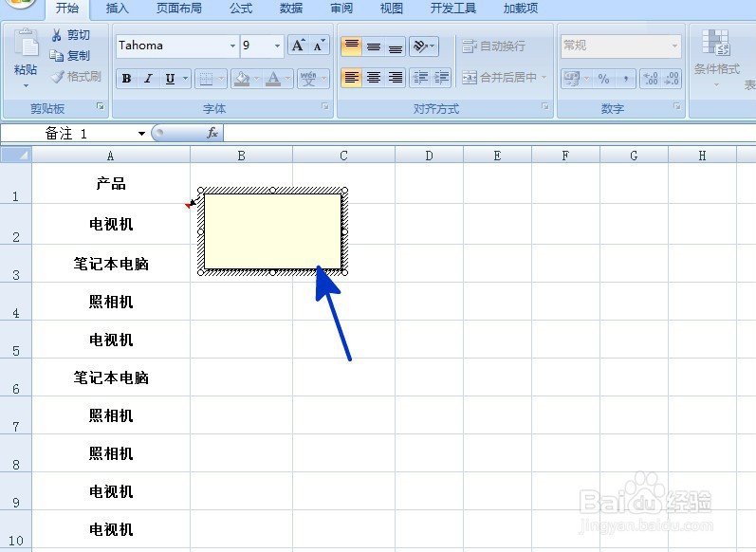
Task: Select row 5 header
Action: [x=16, y=340]
